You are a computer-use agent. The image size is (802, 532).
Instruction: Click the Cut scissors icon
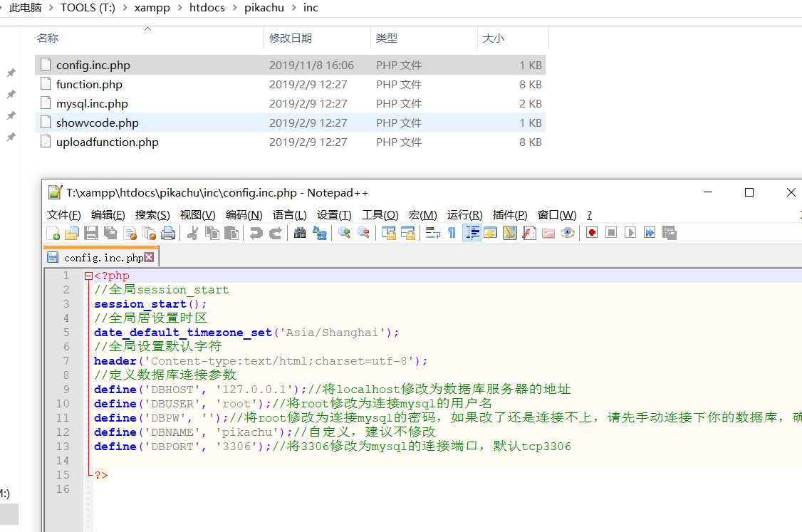[x=193, y=234]
